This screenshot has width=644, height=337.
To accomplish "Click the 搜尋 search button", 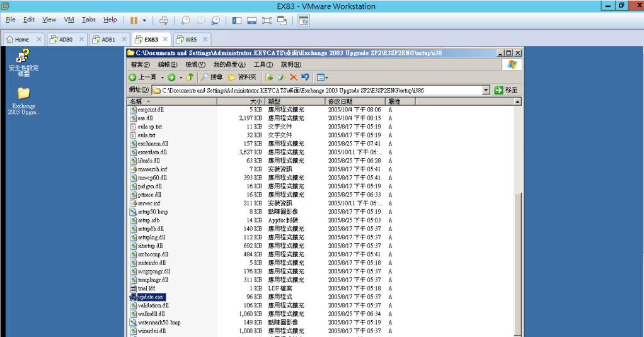I will coord(212,77).
